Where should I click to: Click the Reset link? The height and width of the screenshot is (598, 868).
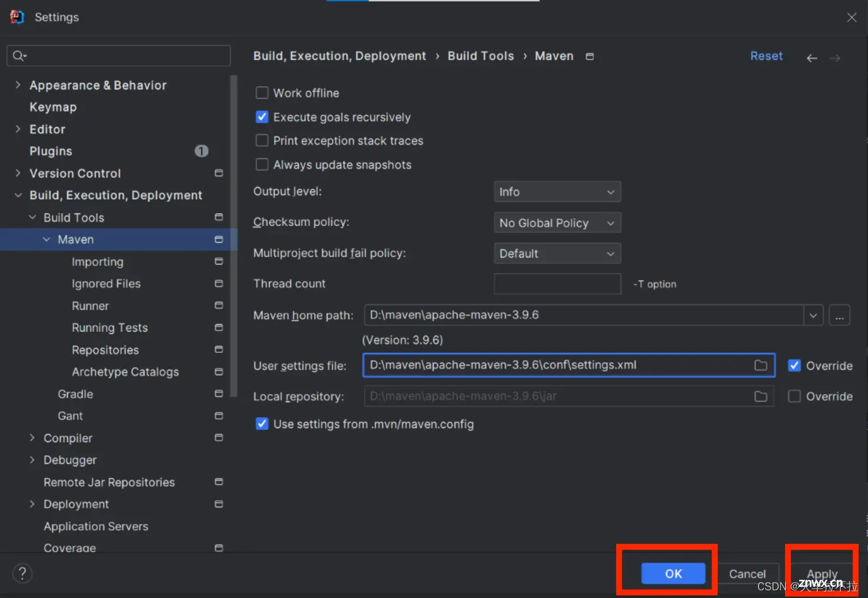[766, 56]
